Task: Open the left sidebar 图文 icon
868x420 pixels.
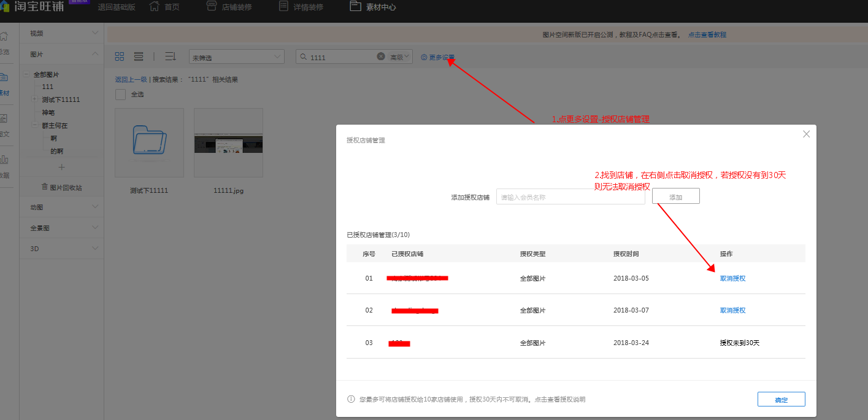Action: click(4, 119)
